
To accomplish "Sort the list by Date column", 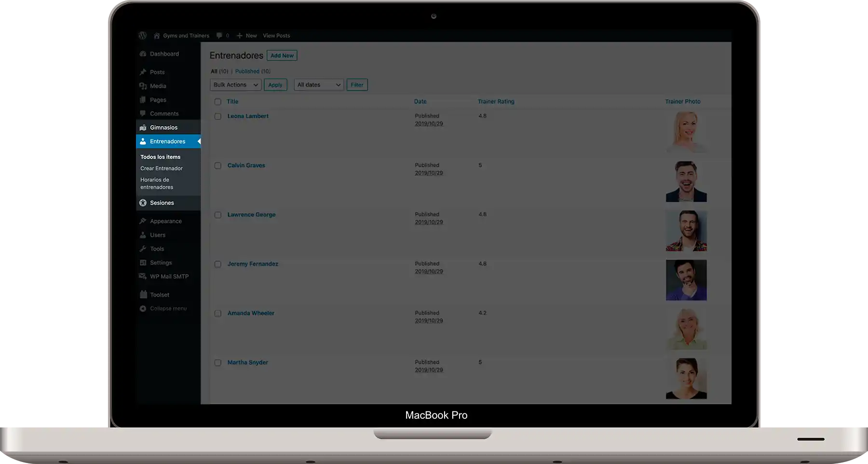I will (x=420, y=102).
